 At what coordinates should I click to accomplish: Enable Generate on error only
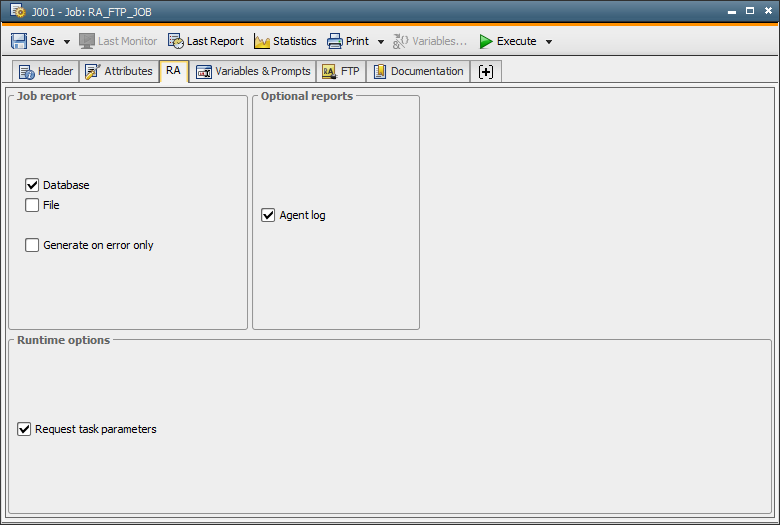click(32, 245)
